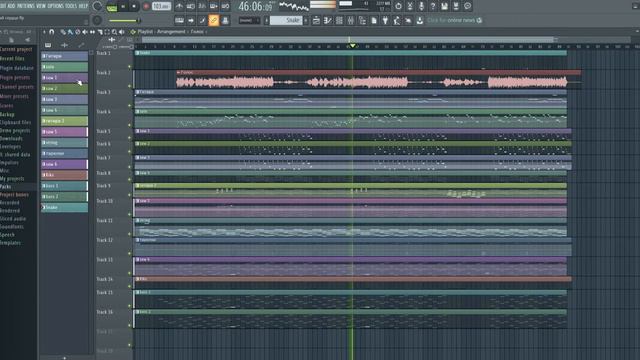Toggle the countdown-before-recording icon
Viewport: 640px width, 360px height.
coord(202,6)
